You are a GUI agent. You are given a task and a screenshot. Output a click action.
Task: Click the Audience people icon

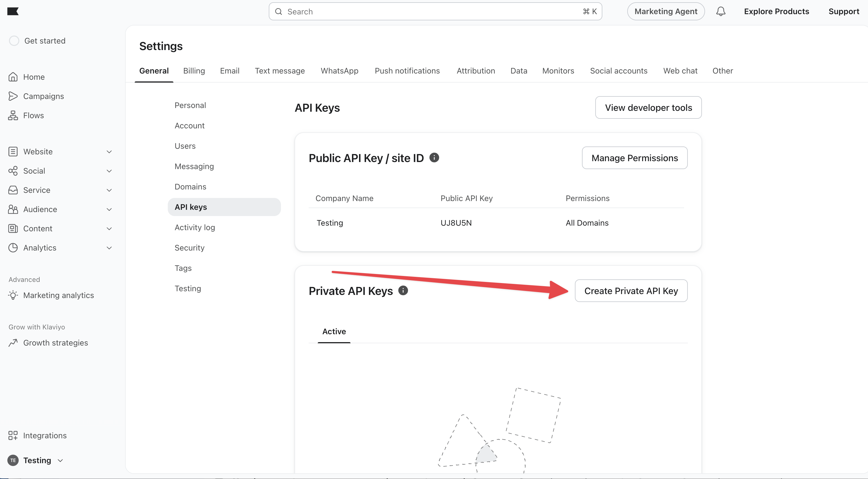[x=13, y=209]
